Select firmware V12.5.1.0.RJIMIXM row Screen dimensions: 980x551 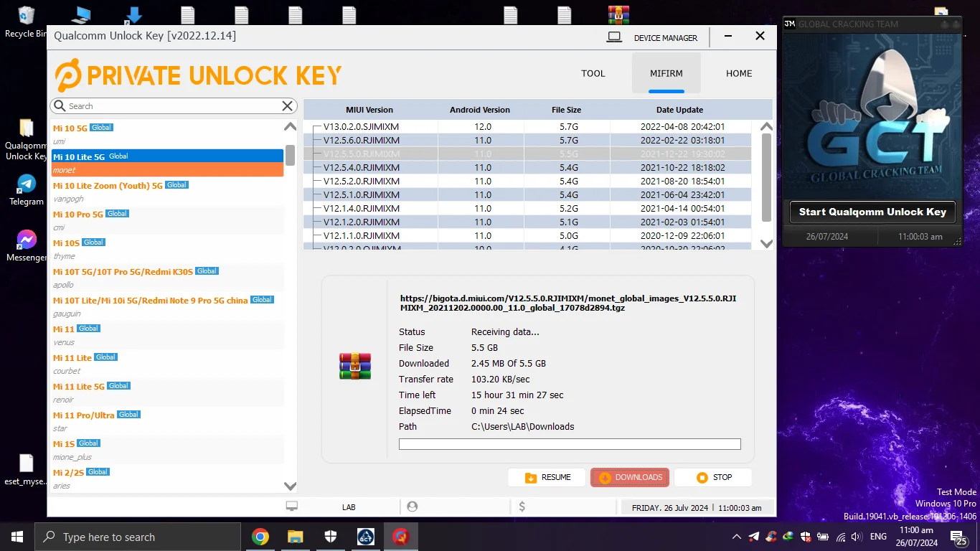pos(527,195)
